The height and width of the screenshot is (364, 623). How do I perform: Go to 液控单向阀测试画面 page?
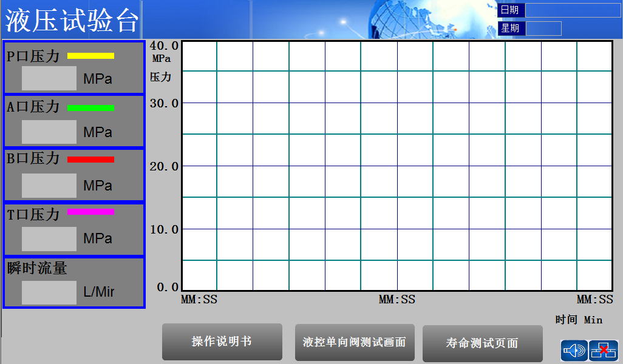[355, 343]
